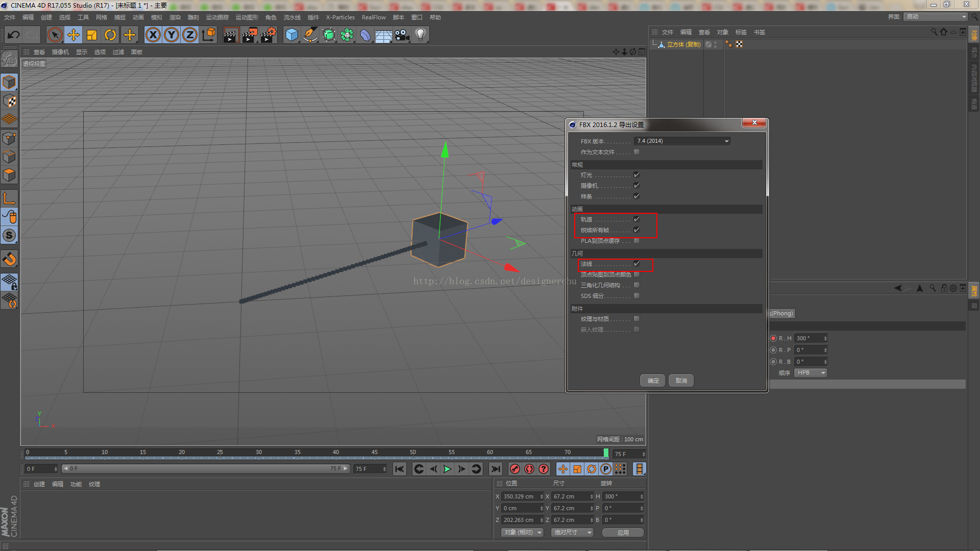Select the live selection cursor tool

click(x=55, y=35)
